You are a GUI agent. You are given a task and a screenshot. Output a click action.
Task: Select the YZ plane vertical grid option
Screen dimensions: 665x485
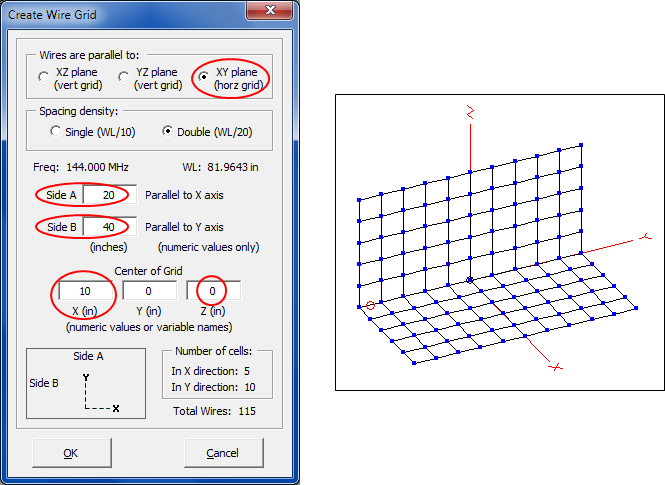(x=122, y=79)
